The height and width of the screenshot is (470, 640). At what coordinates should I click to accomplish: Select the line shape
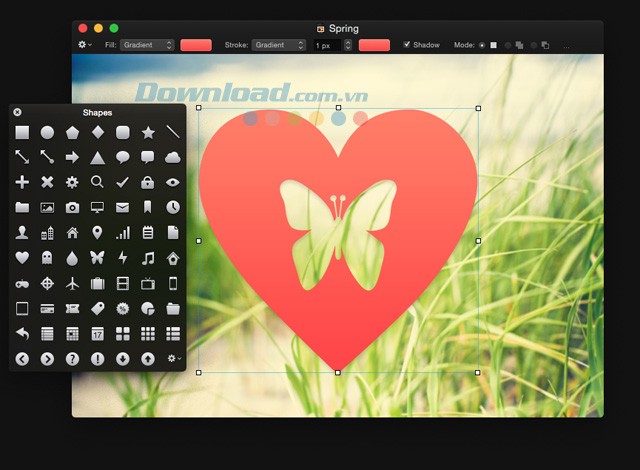click(173, 132)
